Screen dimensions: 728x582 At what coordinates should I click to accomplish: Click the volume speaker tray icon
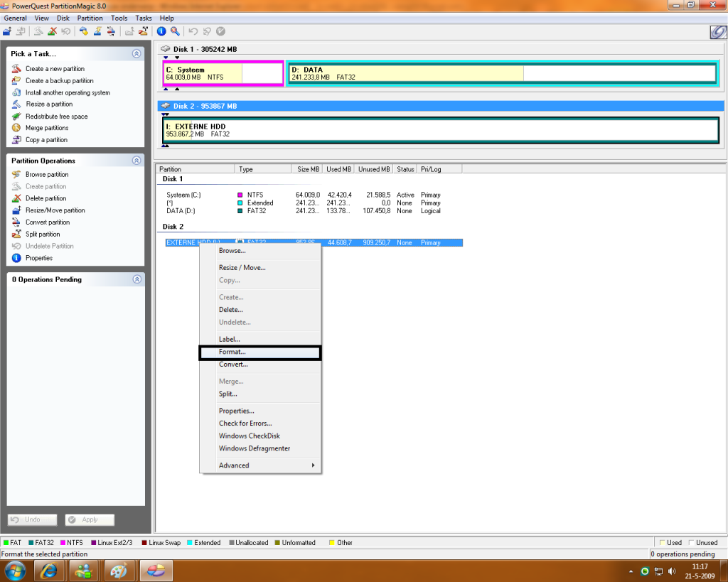(x=672, y=571)
